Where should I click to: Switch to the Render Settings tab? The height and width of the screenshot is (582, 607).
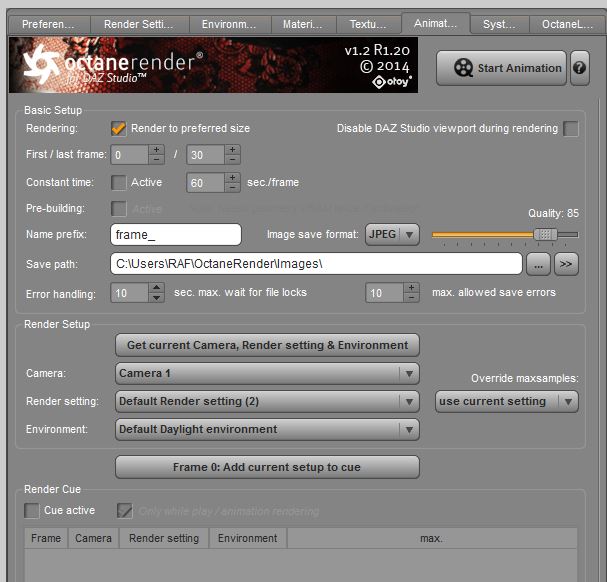tap(139, 24)
